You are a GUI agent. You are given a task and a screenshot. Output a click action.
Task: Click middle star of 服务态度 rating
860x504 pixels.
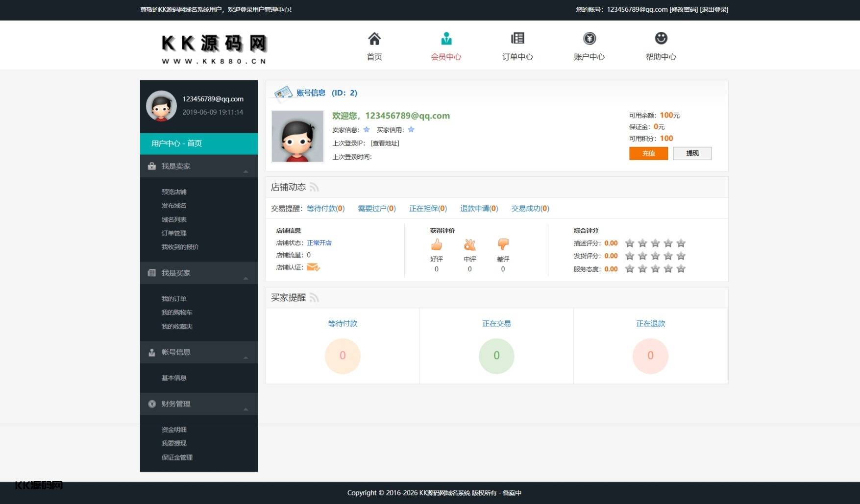(655, 269)
